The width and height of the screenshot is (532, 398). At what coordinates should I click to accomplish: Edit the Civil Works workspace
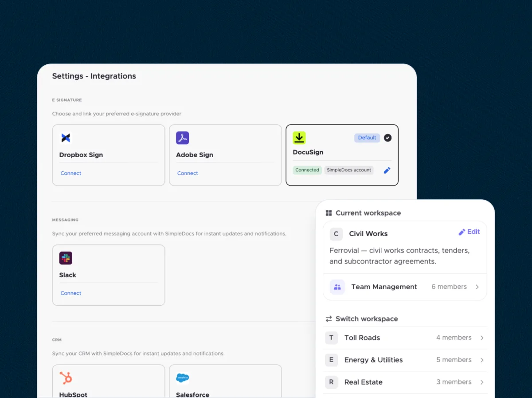[469, 232]
